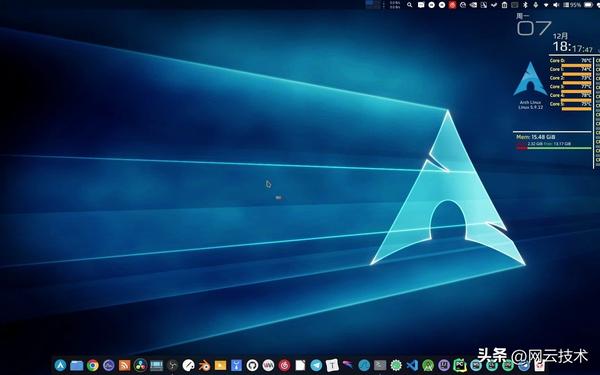
Task: Launch DaVinci Resolve from the dock
Action: (140, 365)
